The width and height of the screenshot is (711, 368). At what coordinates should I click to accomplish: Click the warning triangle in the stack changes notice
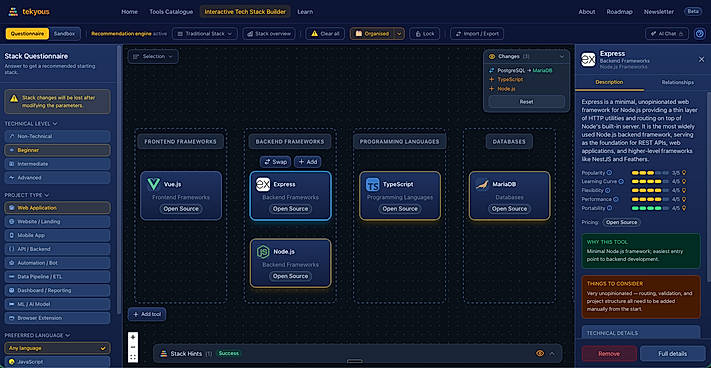(x=15, y=98)
